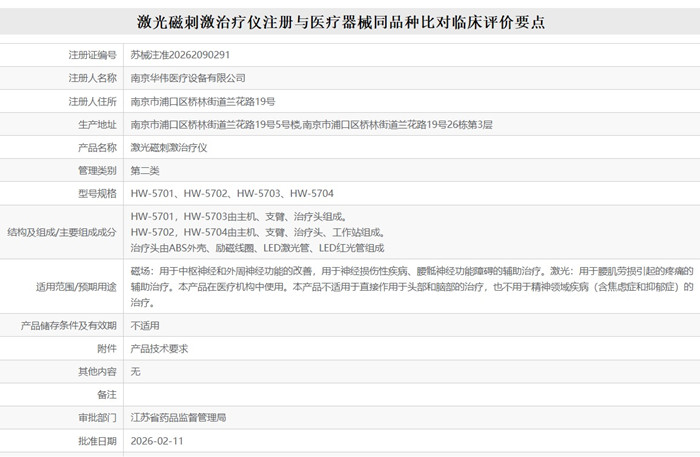The image size is (700, 457).
Task: Select line HW-5702，HW-5704 with 工作站组成
Action: coord(258,232)
